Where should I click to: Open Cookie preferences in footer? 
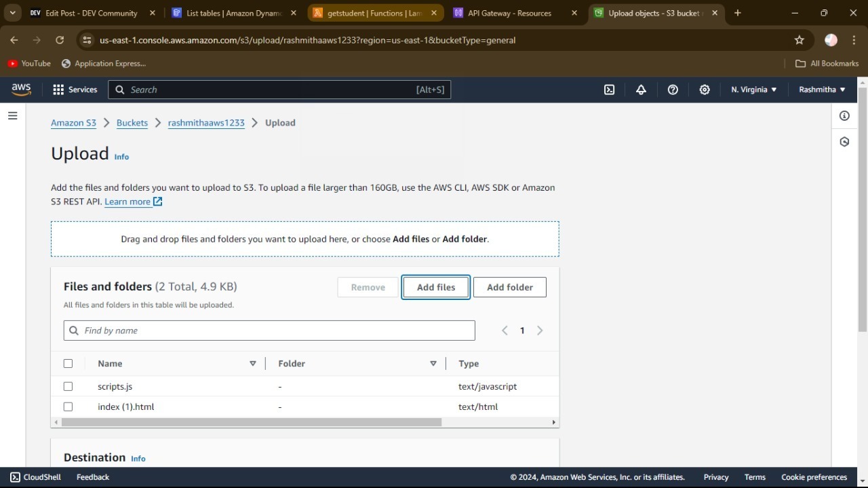click(x=814, y=477)
